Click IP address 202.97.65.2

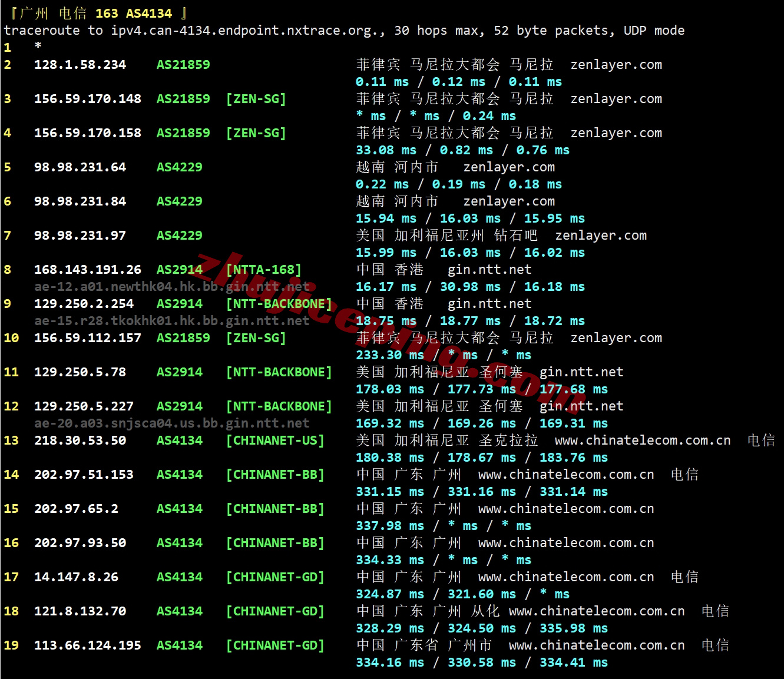click(x=77, y=509)
